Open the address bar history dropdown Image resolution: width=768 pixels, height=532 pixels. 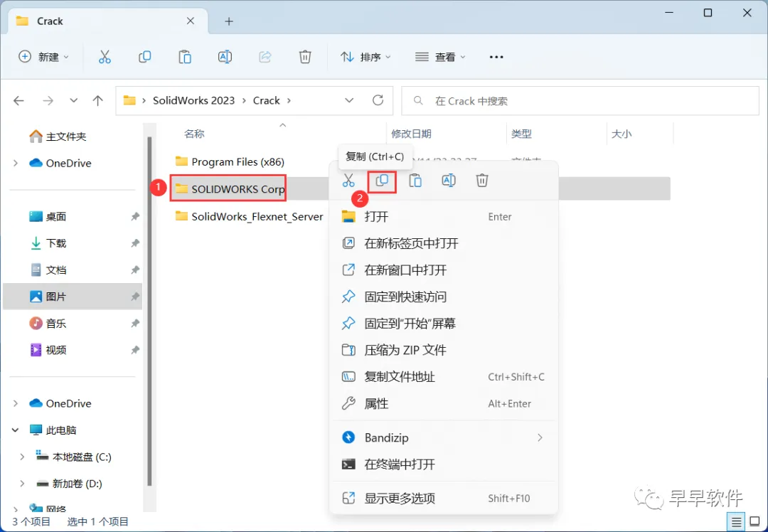pos(349,100)
